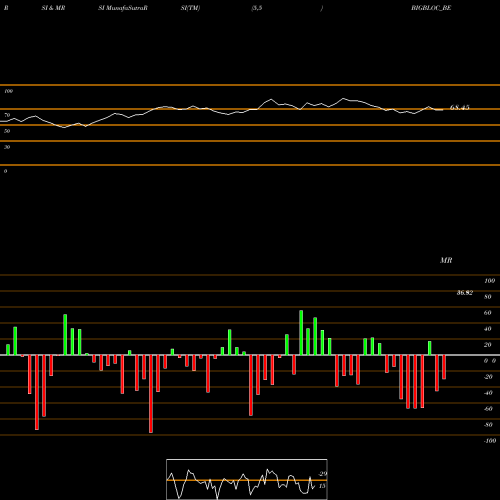500x500 pixels.
Task: Click the RSI 30 axis label
Action: [x=7, y=147]
